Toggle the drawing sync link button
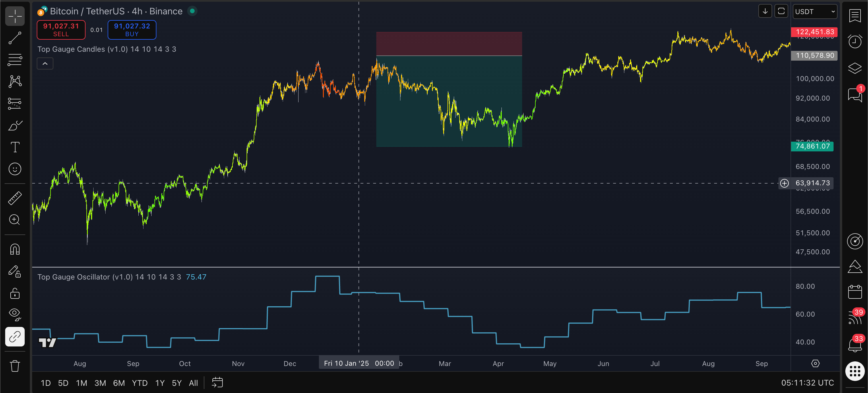The image size is (868, 393). point(15,337)
